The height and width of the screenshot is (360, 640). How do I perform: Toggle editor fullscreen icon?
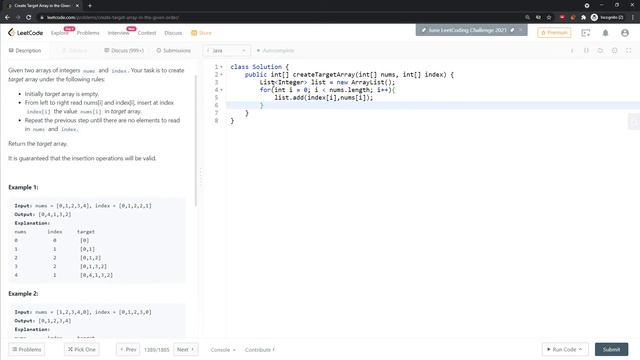click(x=629, y=51)
